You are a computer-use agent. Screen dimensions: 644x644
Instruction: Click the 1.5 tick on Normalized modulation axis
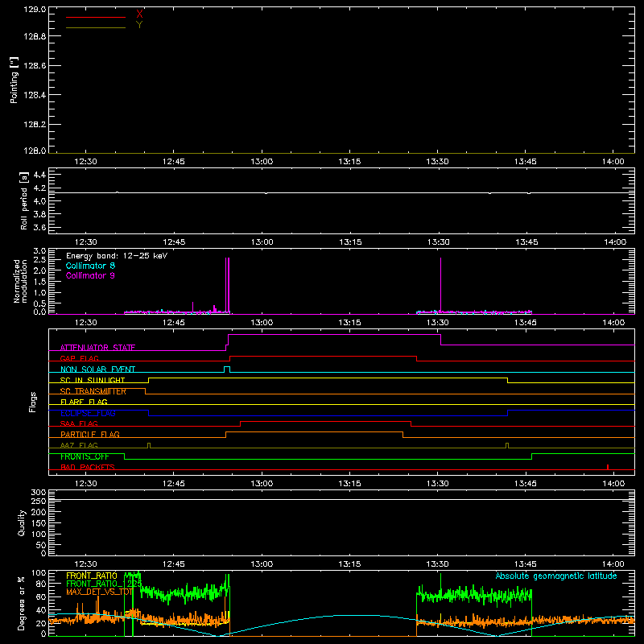point(39,282)
